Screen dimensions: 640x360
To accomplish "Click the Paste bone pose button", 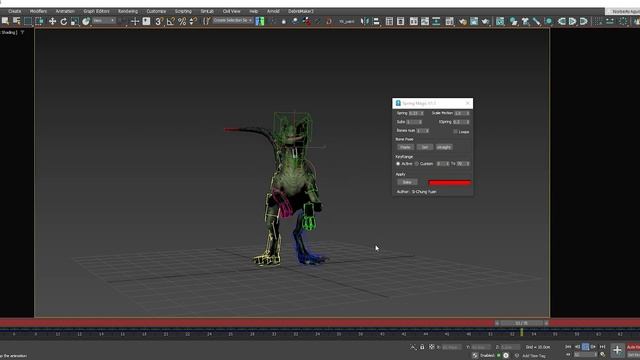I will pos(405,147).
